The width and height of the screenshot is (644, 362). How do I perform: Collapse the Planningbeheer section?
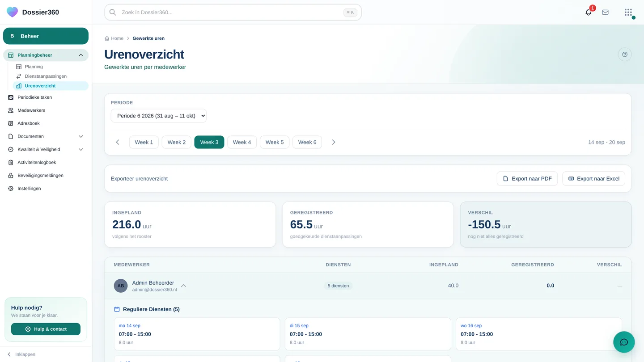point(80,55)
